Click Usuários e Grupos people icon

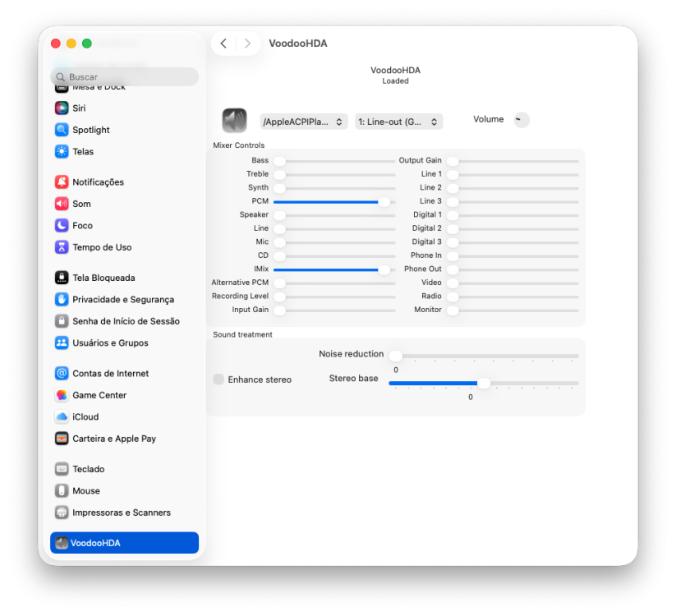click(x=62, y=342)
